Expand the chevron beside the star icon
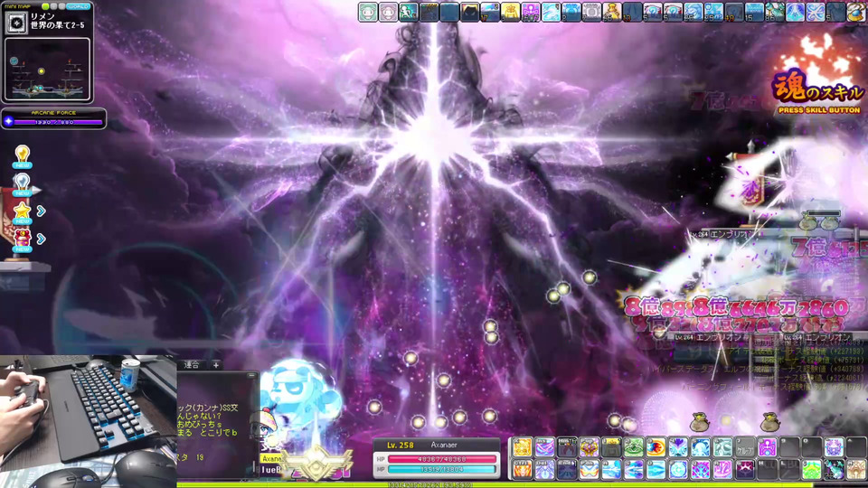 tap(41, 211)
